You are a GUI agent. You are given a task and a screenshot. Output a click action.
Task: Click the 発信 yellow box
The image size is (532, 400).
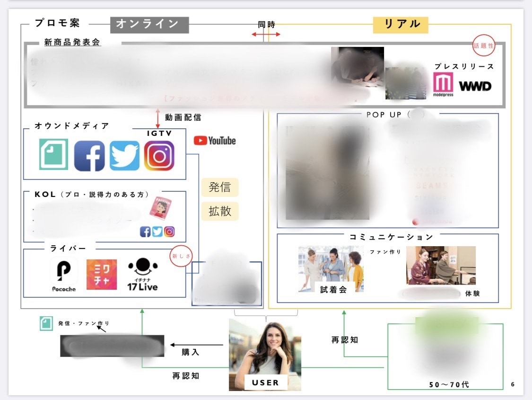220,187
